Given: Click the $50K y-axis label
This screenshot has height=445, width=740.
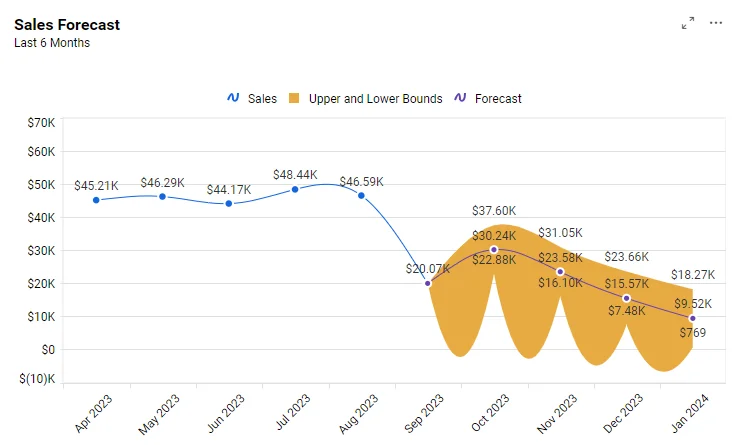Looking at the screenshot, I should coord(41,185).
